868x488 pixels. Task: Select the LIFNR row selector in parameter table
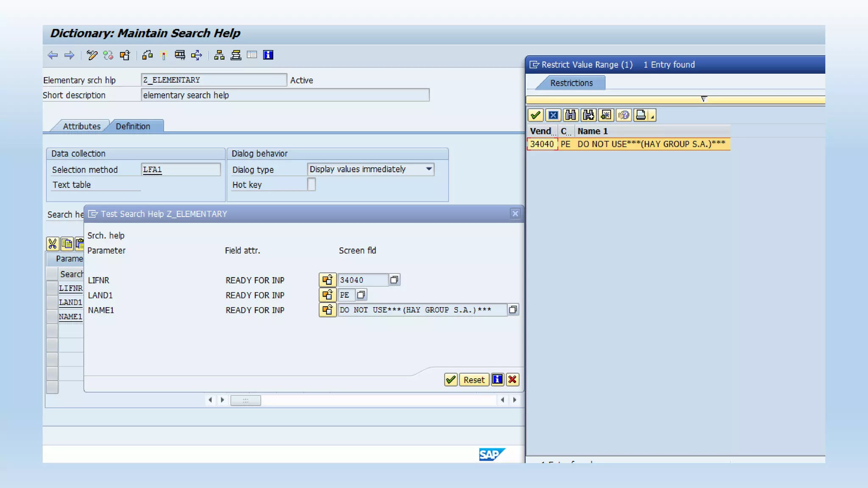[x=52, y=288]
